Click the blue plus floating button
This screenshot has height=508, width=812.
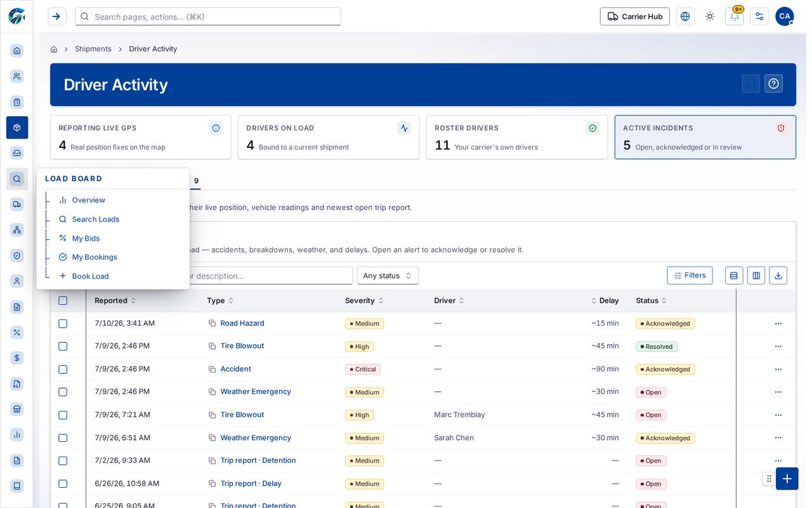coord(787,479)
